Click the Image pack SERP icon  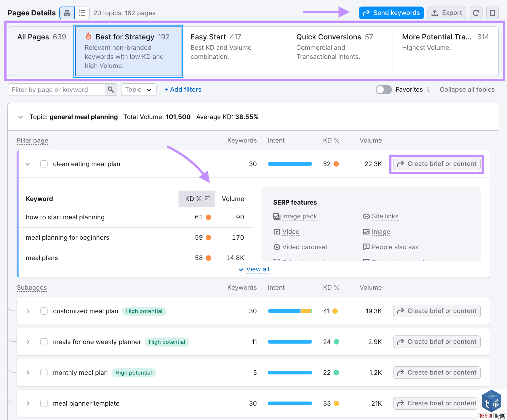(x=277, y=216)
